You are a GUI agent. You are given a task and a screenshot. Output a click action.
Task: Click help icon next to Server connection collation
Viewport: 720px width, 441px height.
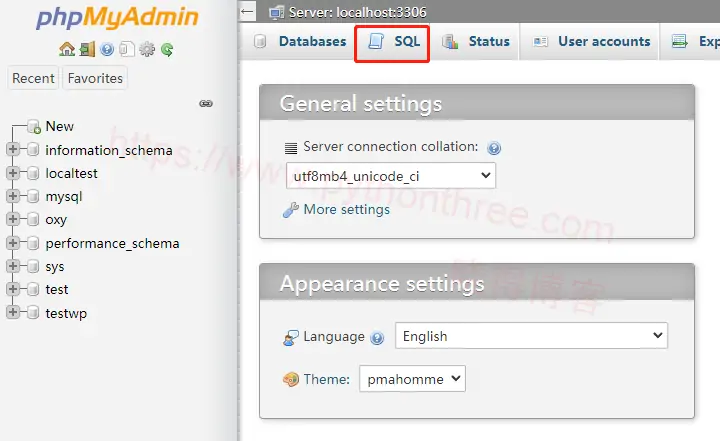point(493,148)
